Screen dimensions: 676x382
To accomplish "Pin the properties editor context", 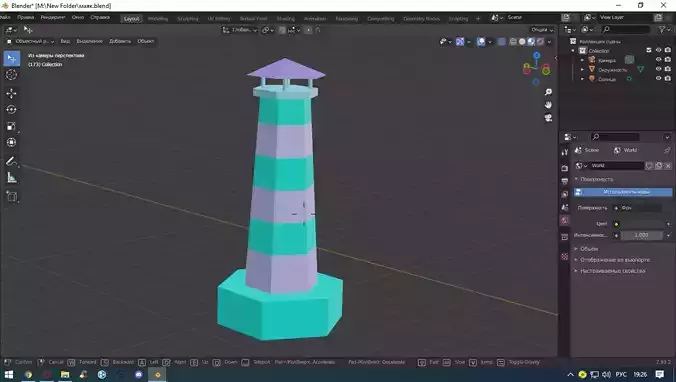I will click(x=667, y=150).
